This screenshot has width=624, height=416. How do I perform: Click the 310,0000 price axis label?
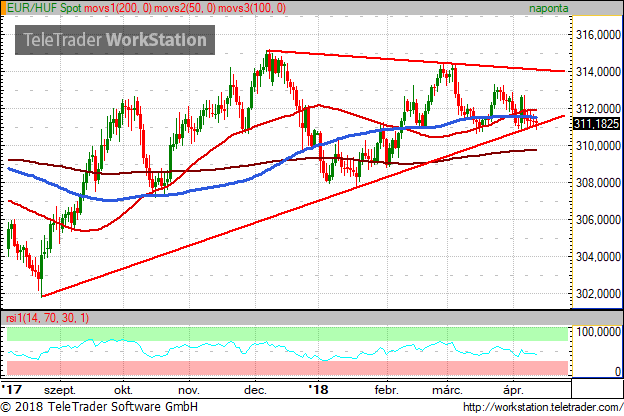598,146
